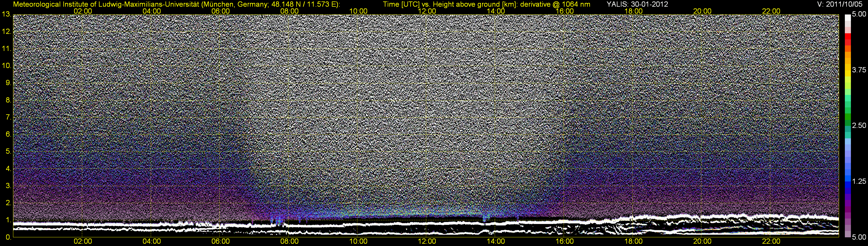868x246 pixels.
Task: Click the 1.25 colorbar value
Action: tap(859, 181)
